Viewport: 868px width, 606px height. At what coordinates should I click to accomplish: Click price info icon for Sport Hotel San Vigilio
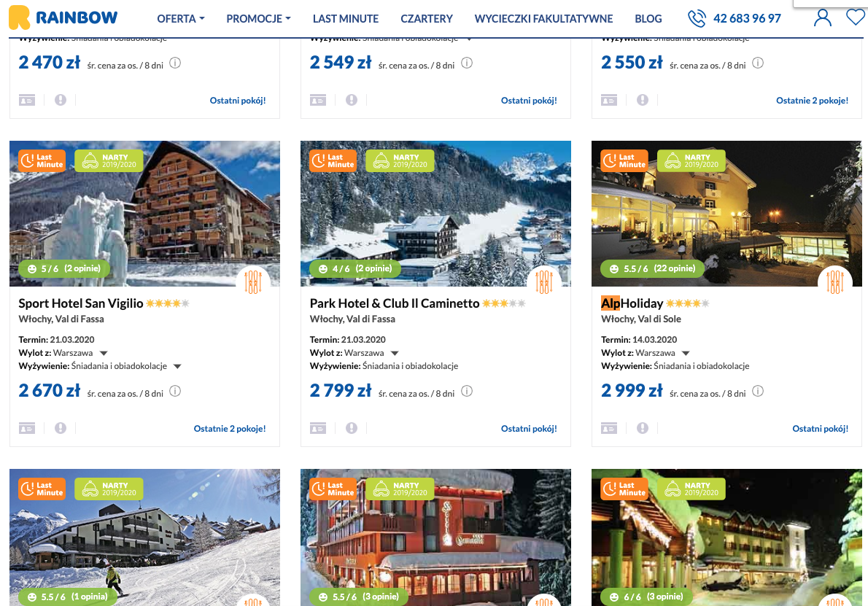[x=175, y=392]
